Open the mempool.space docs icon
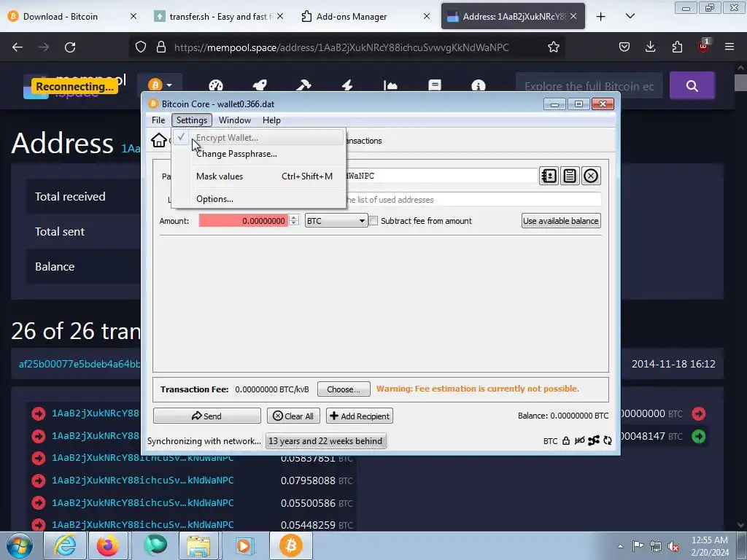Screen dimensions: 747x560 pos(435,86)
